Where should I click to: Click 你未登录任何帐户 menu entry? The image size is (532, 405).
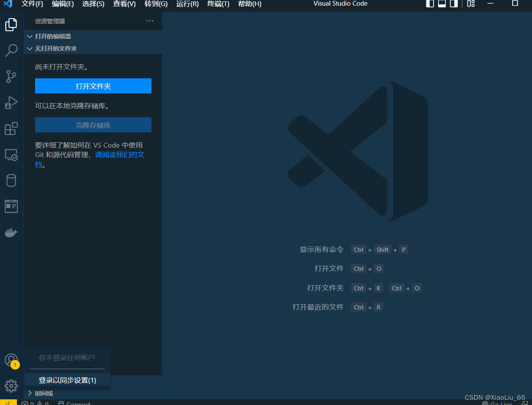[x=68, y=357]
